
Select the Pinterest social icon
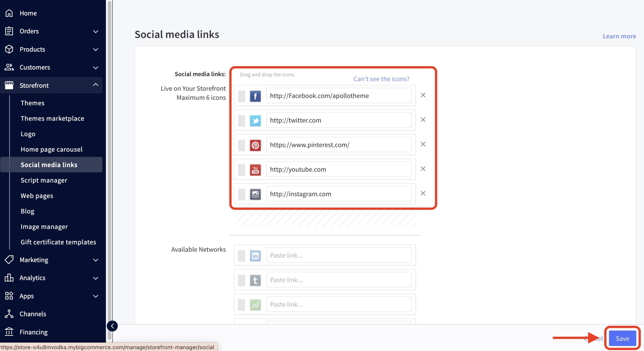click(x=255, y=145)
